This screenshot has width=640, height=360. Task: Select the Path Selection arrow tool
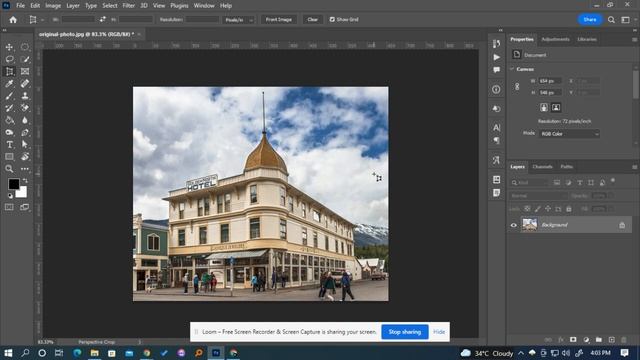pos(25,144)
